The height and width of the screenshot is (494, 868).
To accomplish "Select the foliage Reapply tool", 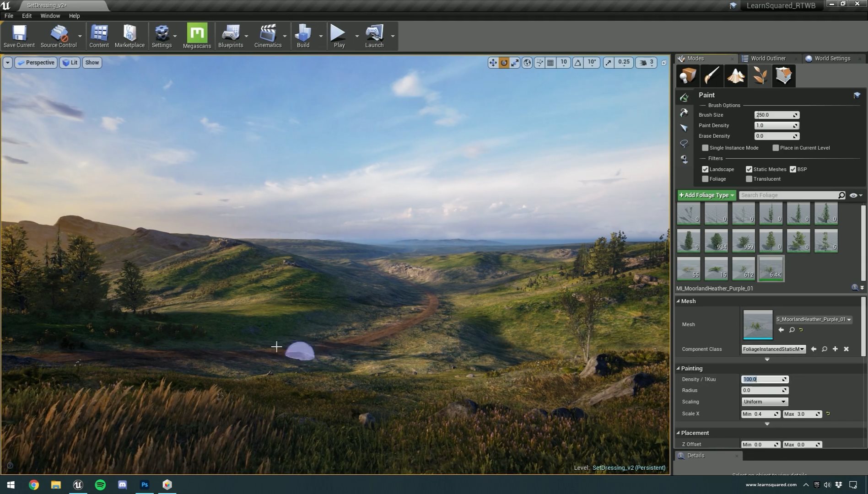I will click(684, 113).
